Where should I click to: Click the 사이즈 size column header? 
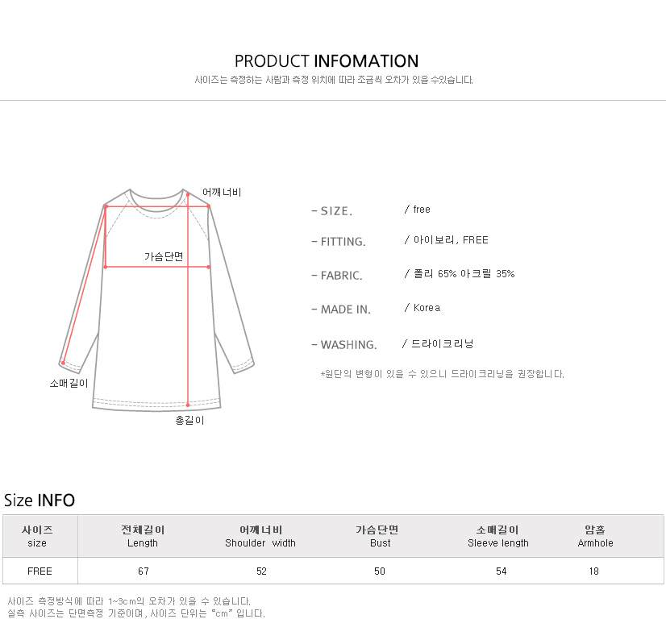click(x=37, y=536)
